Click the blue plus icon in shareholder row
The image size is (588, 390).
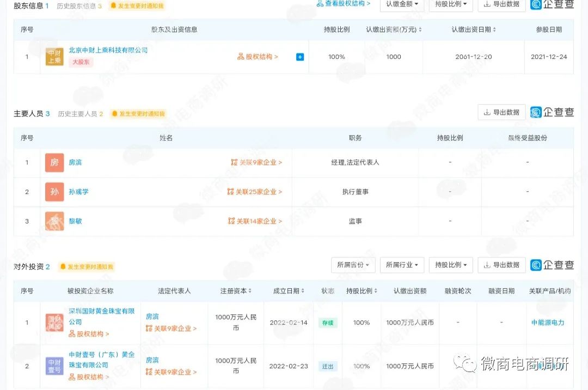[x=300, y=57]
